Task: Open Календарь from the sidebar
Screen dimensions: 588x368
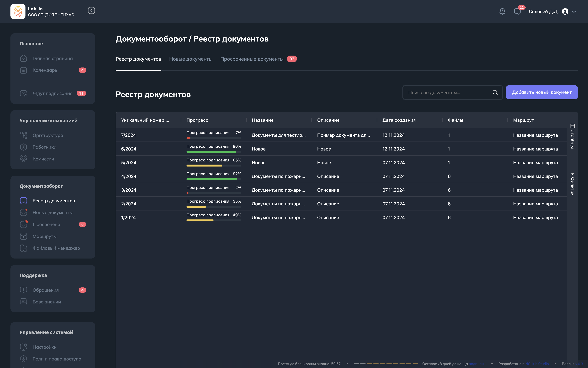Action: point(45,70)
